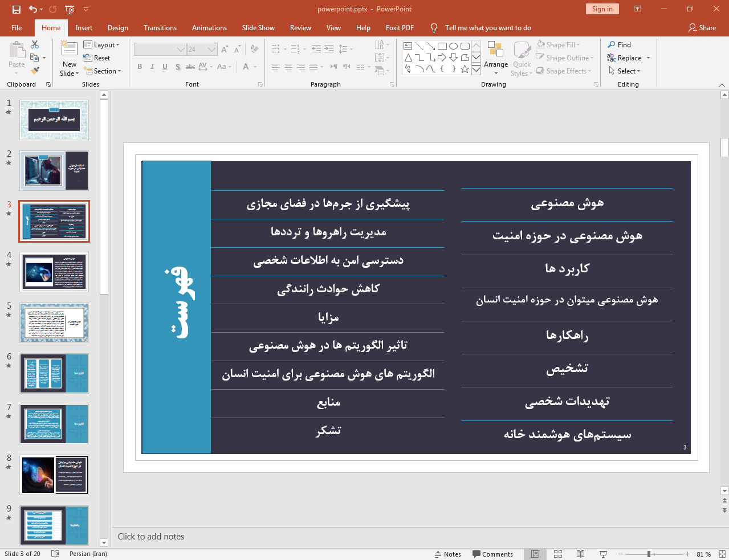Screen dimensions: 729x560
Task: Toggle Underline formatting
Action: point(165,67)
